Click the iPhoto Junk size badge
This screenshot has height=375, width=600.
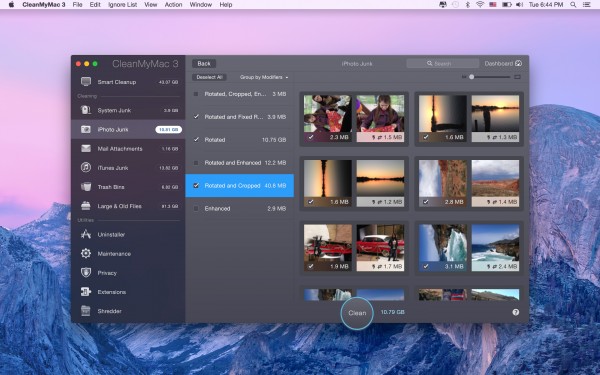168,129
